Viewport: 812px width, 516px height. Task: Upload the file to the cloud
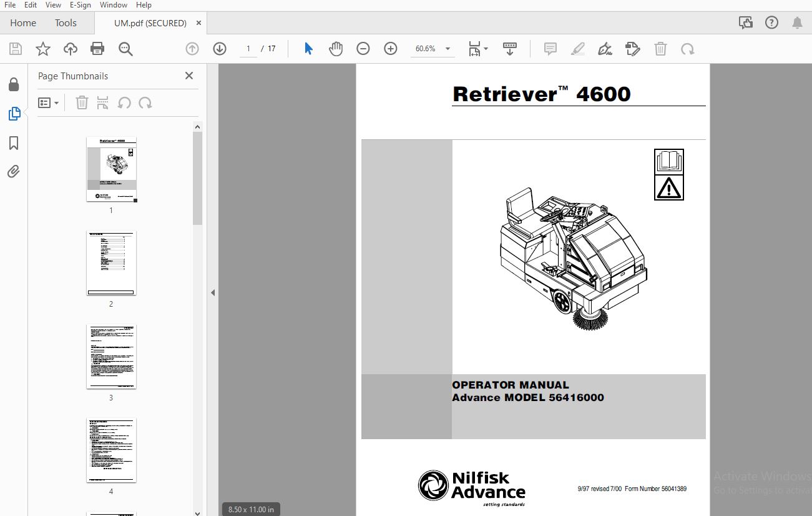pos(71,49)
